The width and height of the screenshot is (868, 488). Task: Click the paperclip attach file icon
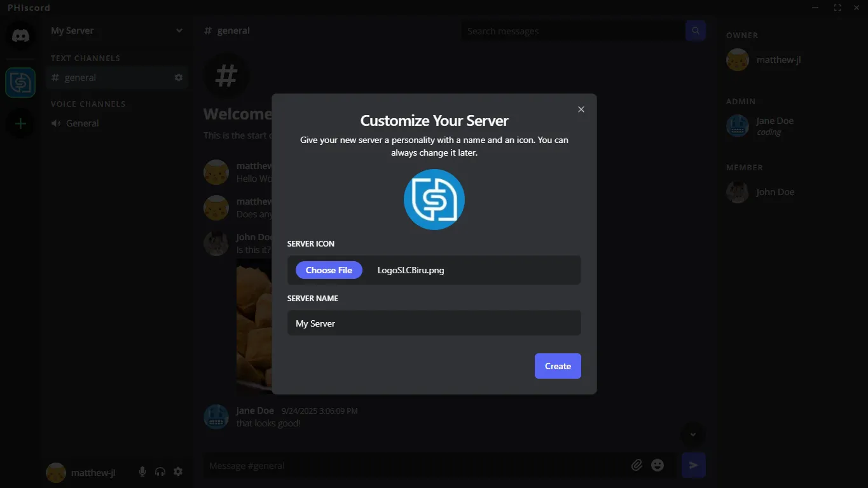click(637, 465)
